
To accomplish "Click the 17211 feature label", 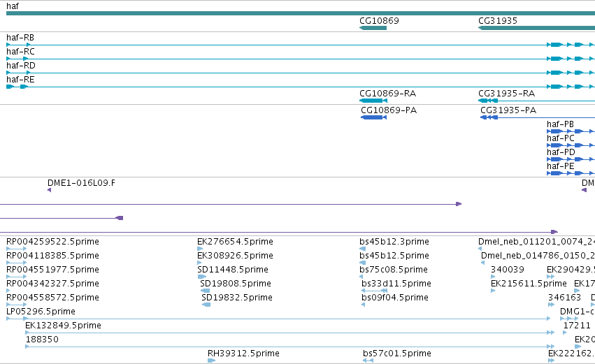I will pyautogui.click(x=577, y=326).
